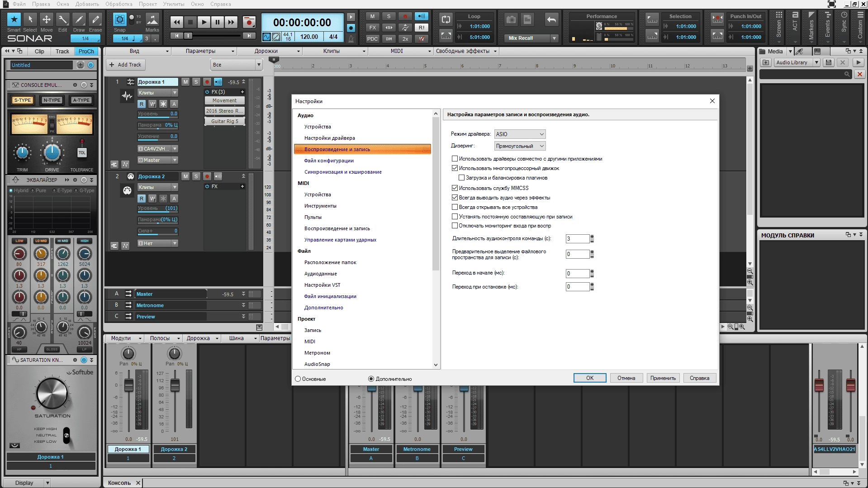868x488 pixels.
Task: Click the Stop transport button
Action: tap(190, 22)
